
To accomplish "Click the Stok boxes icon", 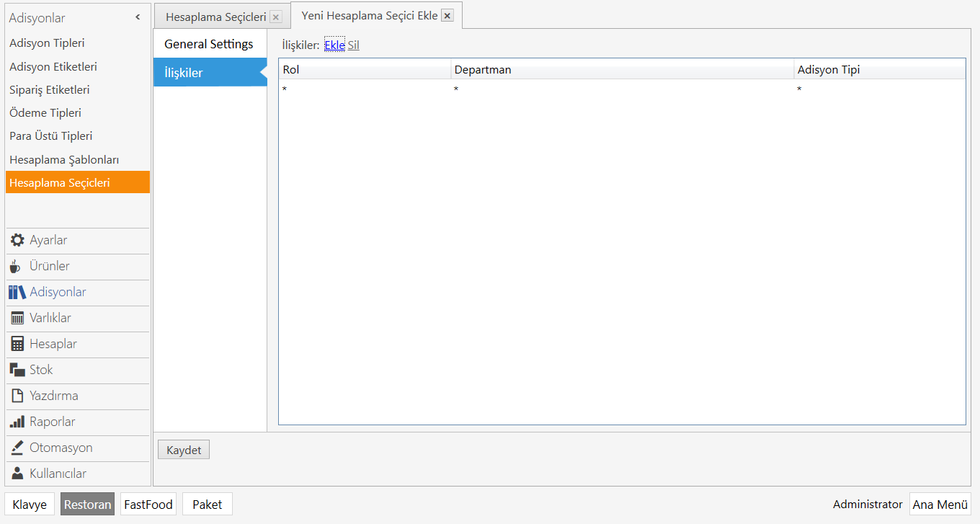I will point(17,370).
